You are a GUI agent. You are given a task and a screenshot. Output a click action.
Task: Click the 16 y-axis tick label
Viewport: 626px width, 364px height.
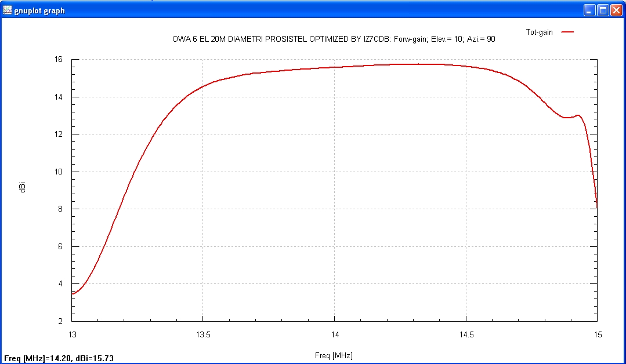tap(58, 59)
